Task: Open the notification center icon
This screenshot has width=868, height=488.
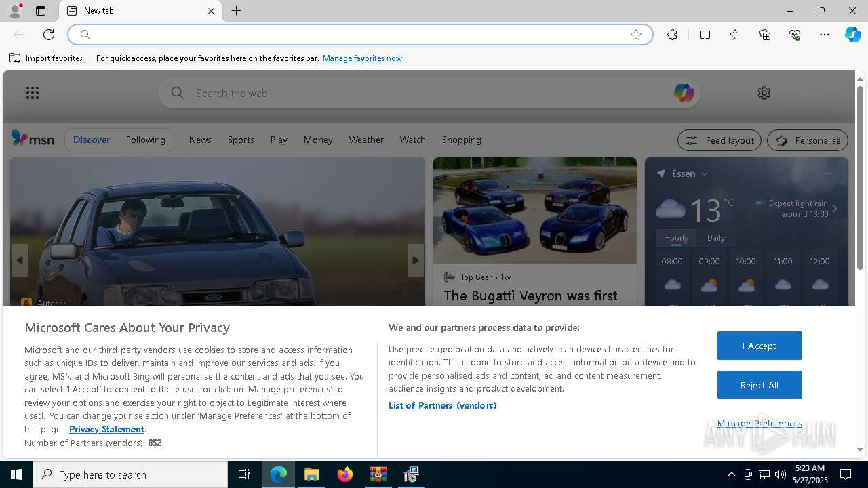Action: (846, 474)
